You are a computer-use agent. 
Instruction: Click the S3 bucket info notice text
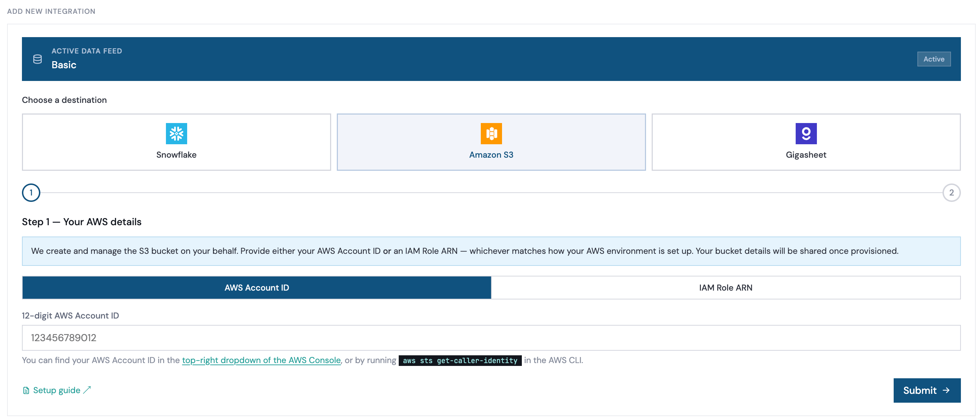click(465, 251)
